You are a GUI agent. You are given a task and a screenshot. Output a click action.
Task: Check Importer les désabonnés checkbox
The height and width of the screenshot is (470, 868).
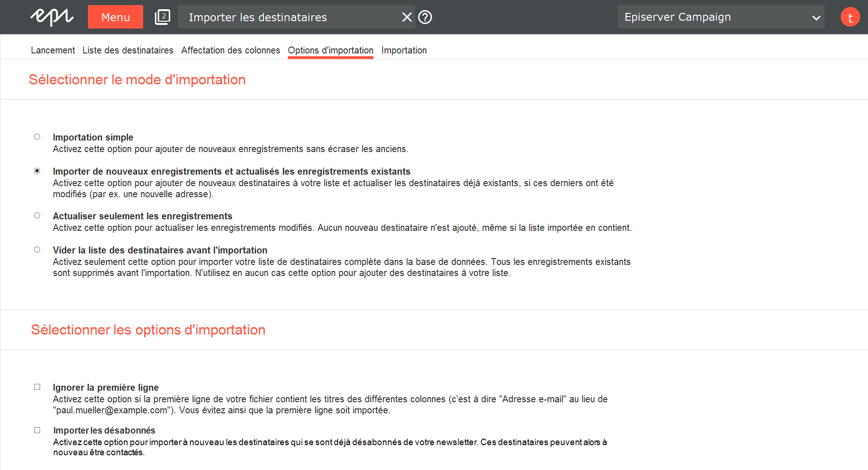click(37, 430)
